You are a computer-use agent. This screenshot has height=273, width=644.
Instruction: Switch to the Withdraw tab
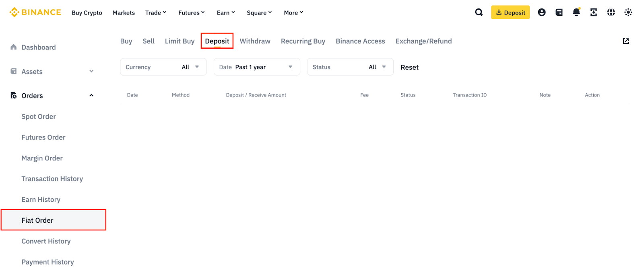point(255,41)
